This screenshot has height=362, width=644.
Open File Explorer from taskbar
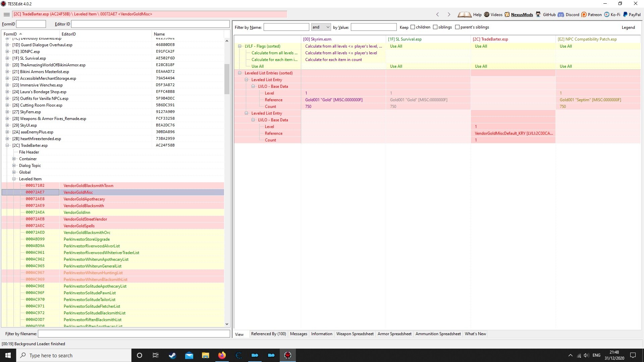point(205,355)
